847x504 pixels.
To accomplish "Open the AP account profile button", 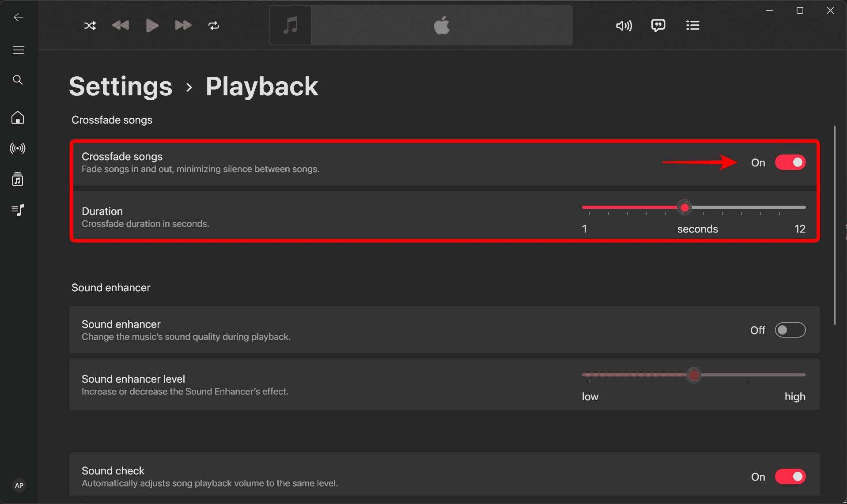I will pyautogui.click(x=19, y=485).
